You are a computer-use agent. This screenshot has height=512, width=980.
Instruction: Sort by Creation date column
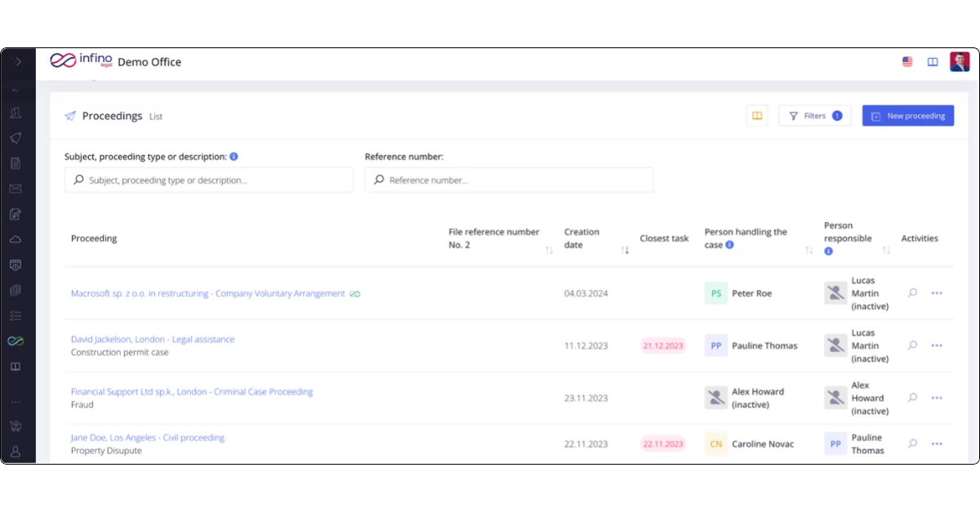pos(625,250)
